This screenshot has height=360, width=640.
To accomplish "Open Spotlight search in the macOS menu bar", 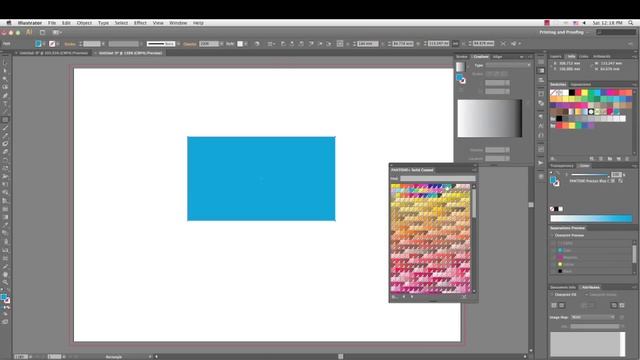I will [x=631, y=23].
